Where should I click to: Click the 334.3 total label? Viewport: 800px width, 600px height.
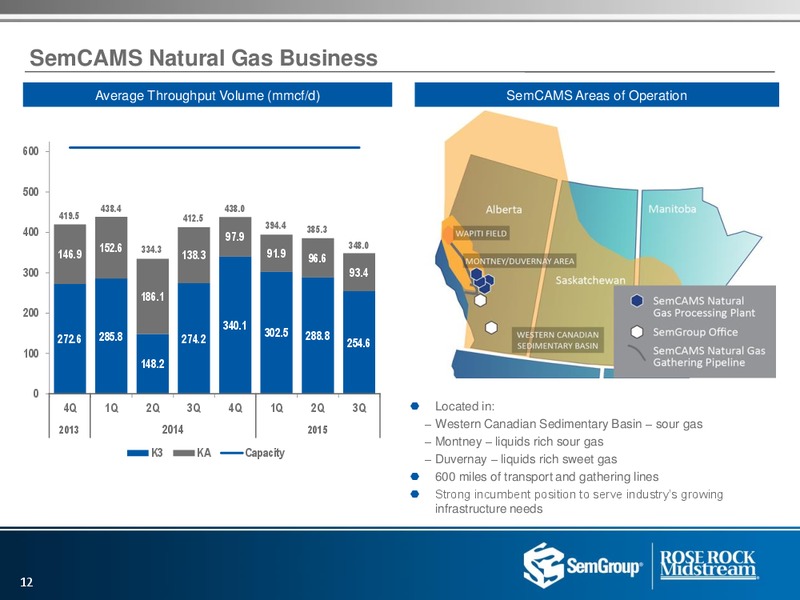152,249
